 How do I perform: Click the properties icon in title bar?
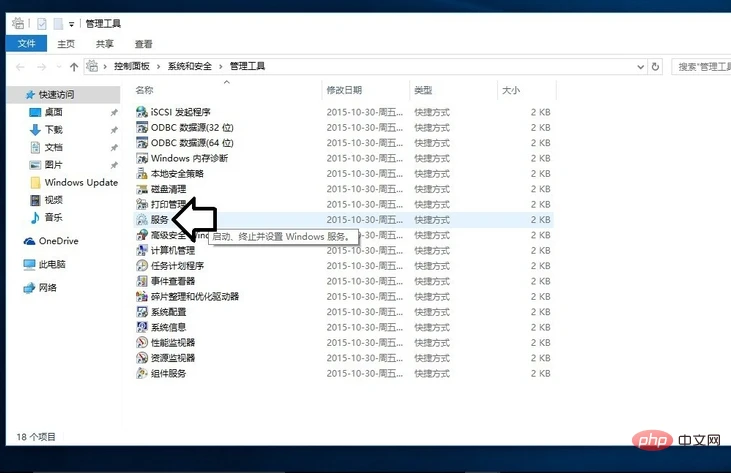pos(41,23)
